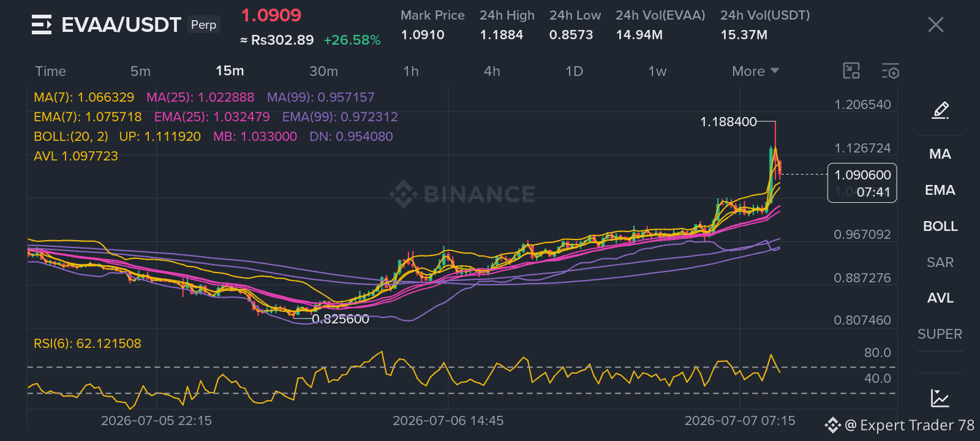Open chart indicator settings icon

click(891, 71)
